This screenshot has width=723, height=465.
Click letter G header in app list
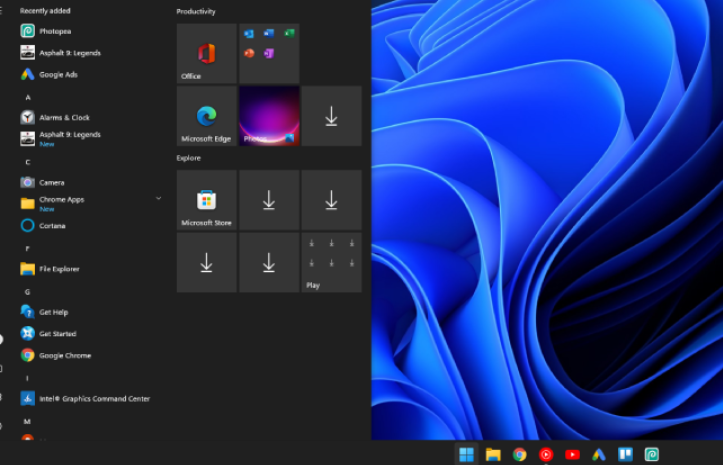tap(28, 292)
